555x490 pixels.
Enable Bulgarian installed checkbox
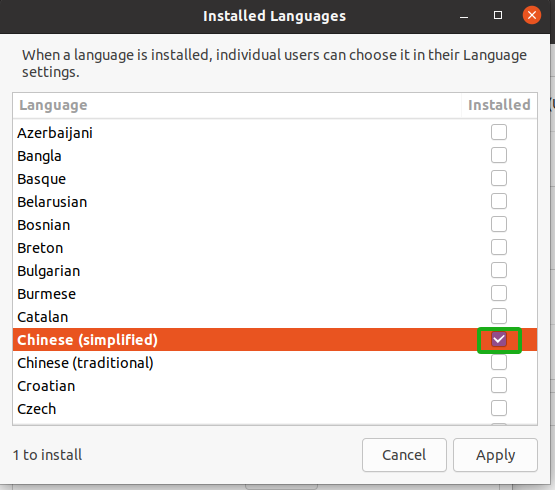[499, 270]
